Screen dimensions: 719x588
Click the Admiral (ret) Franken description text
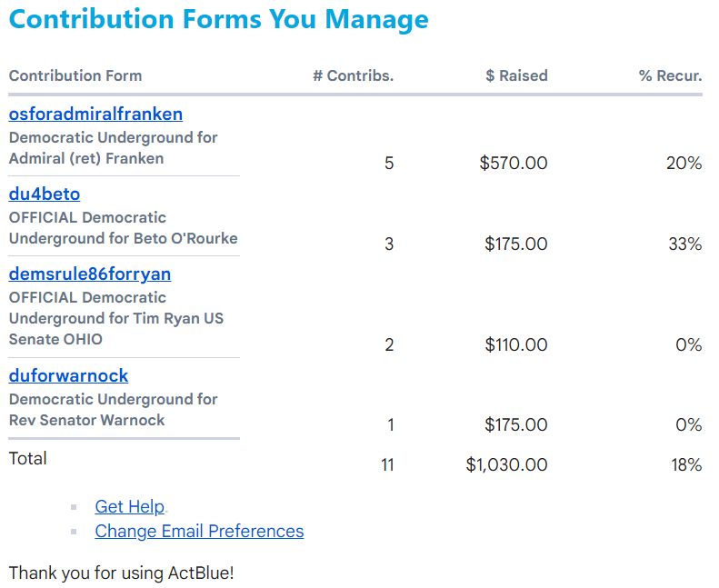[113, 148]
